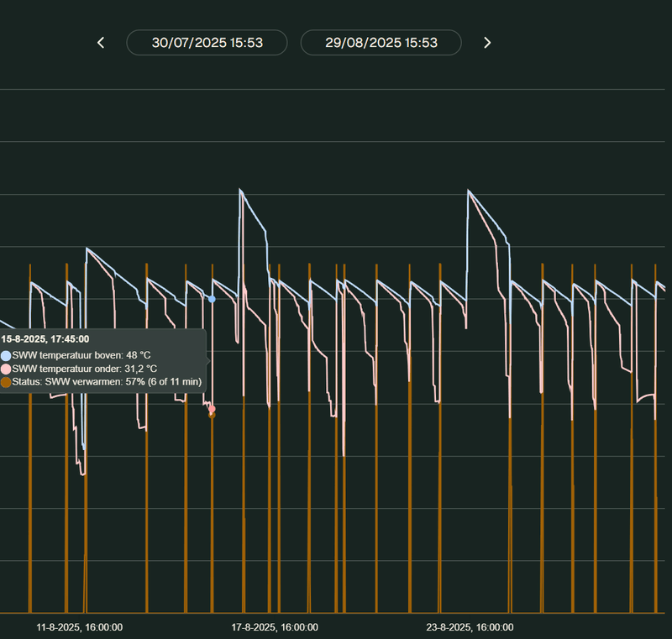This screenshot has width=672, height=639.
Task: Click axis label 11-8-2025, 16:00:00
Action: pos(79,627)
